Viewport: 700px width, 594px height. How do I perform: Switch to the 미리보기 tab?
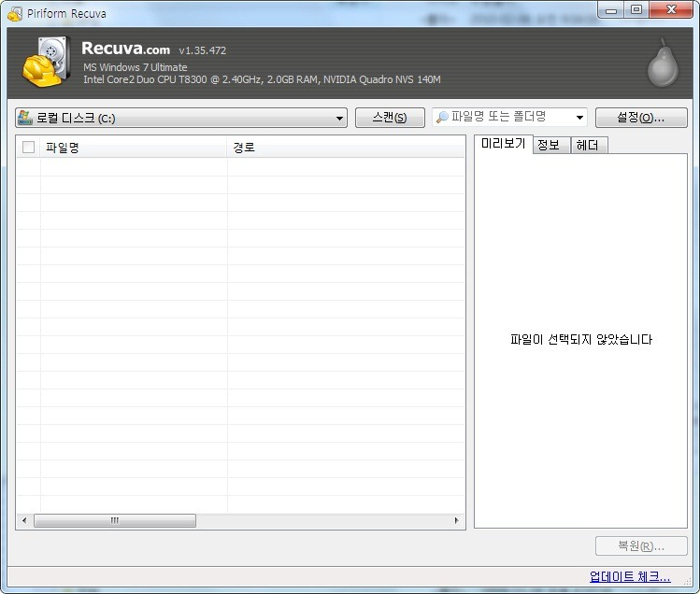tap(503, 144)
